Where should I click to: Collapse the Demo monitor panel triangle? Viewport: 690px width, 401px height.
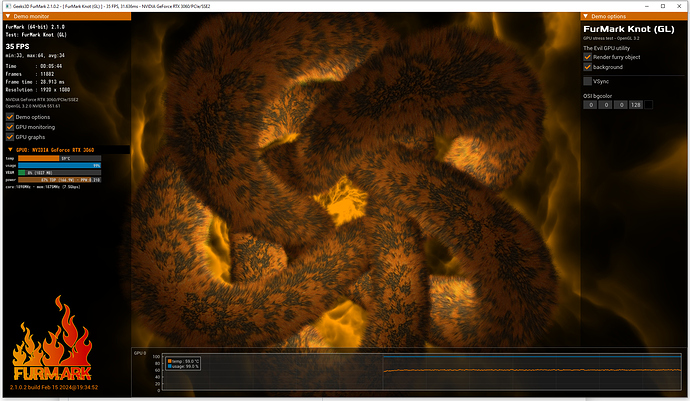coord(7,16)
